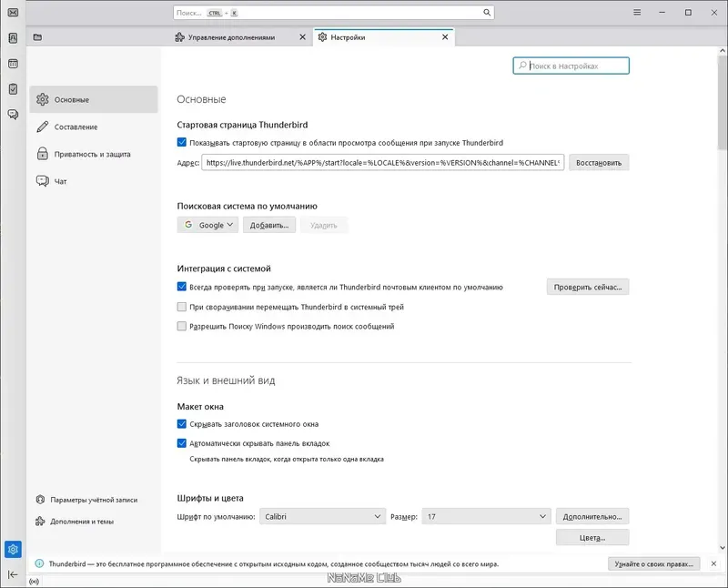Open the Mail space icon

(x=13, y=13)
